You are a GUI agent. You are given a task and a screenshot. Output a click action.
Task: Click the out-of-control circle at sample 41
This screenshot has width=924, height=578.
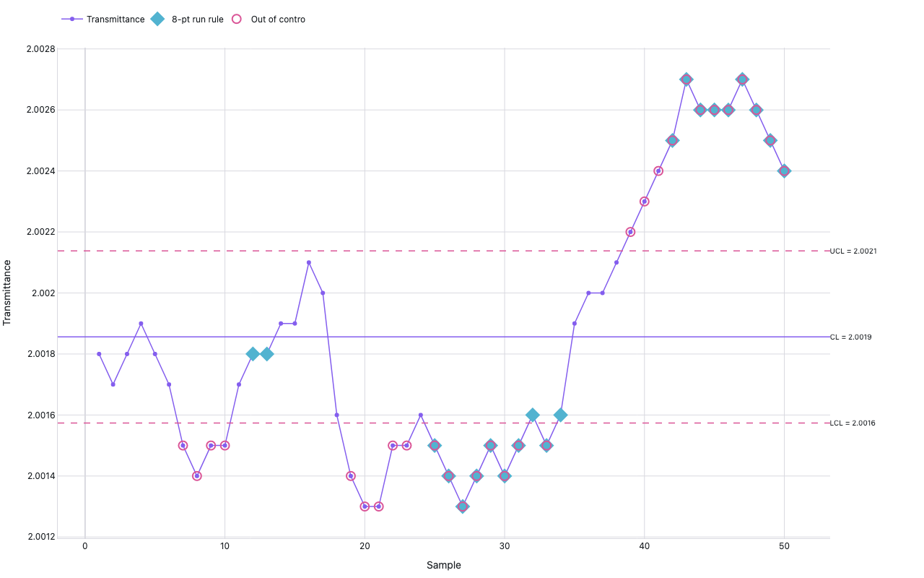[658, 171]
